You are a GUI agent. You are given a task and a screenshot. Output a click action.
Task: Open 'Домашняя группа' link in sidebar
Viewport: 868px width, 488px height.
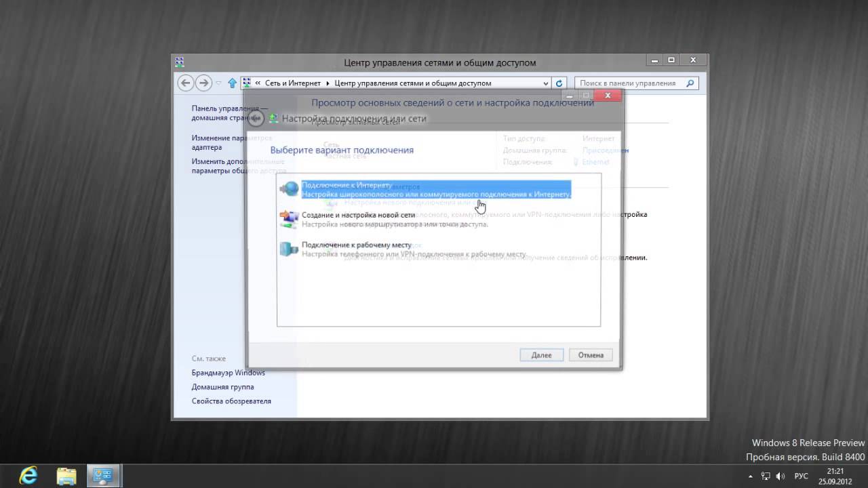click(222, 387)
